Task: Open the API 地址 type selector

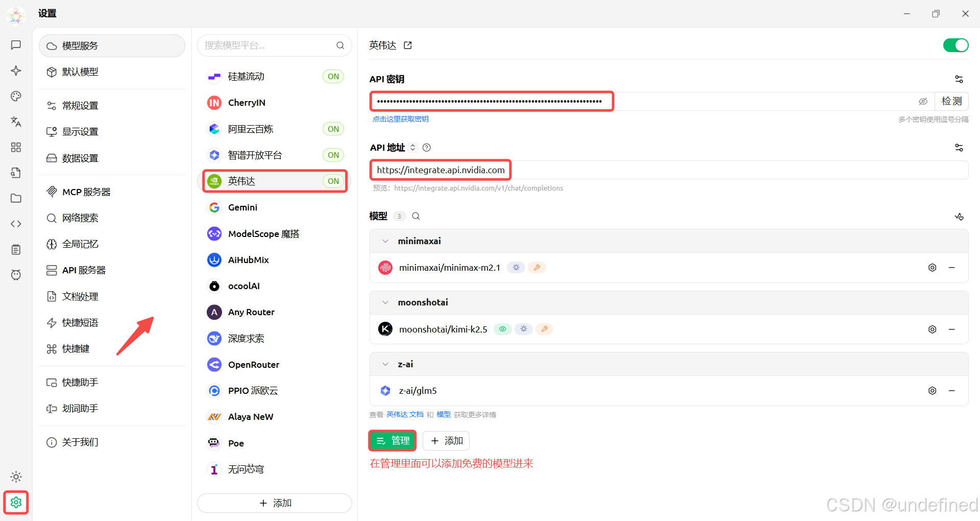Action: [x=412, y=148]
